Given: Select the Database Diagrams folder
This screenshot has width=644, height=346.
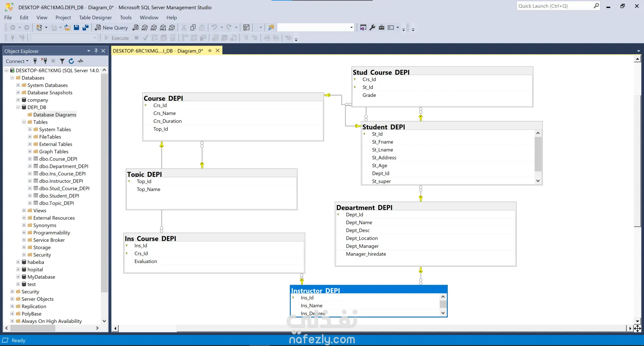Looking at the screenshot, I should coord(55,115).
